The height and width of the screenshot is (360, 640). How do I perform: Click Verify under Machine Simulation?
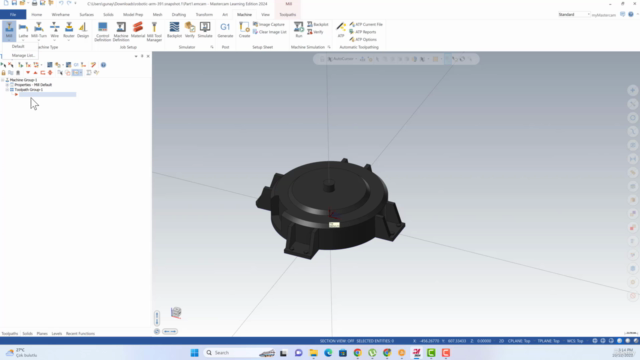click(x=315, y=32)
